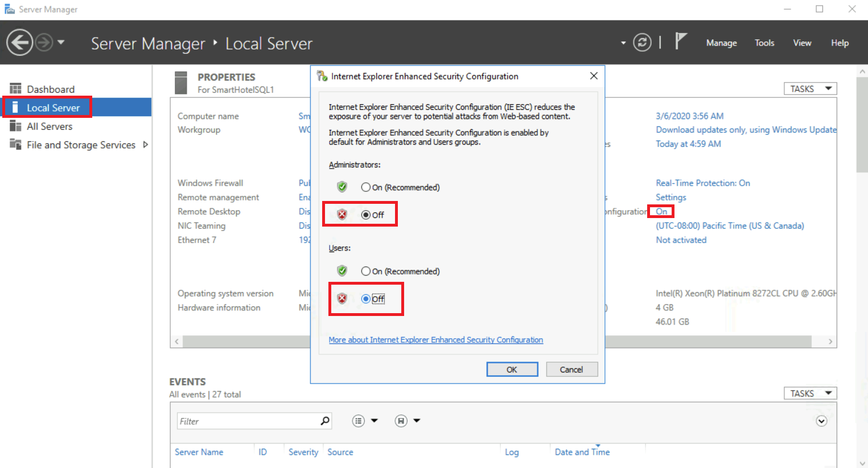Open the Tools menu
The width and height of the screenshot is (868, 468).
[764, 43]
